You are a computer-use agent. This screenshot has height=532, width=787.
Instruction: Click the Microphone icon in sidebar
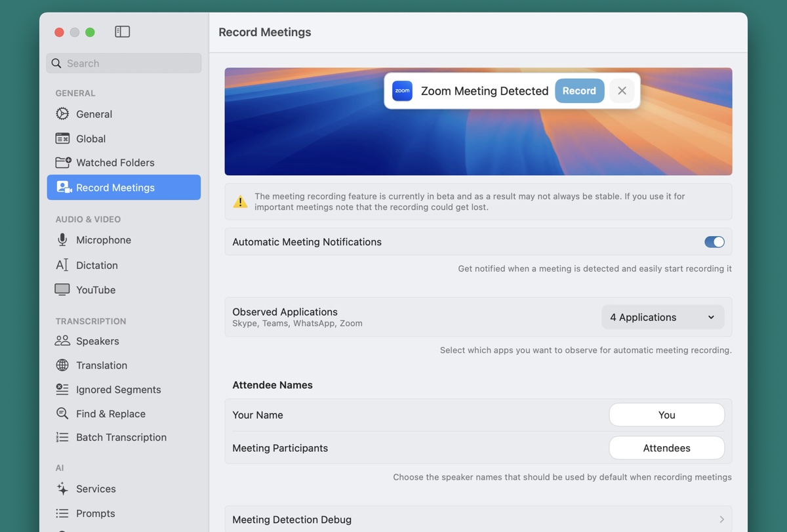[62, 240]
